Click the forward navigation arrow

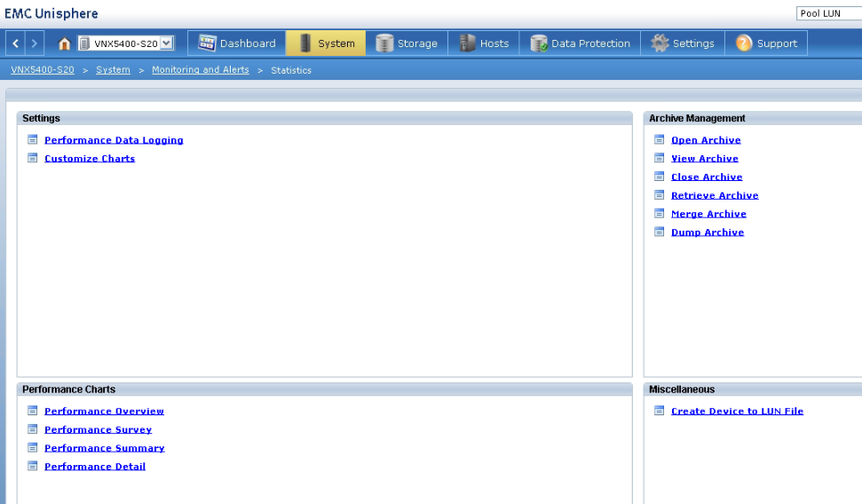[35, 43]
